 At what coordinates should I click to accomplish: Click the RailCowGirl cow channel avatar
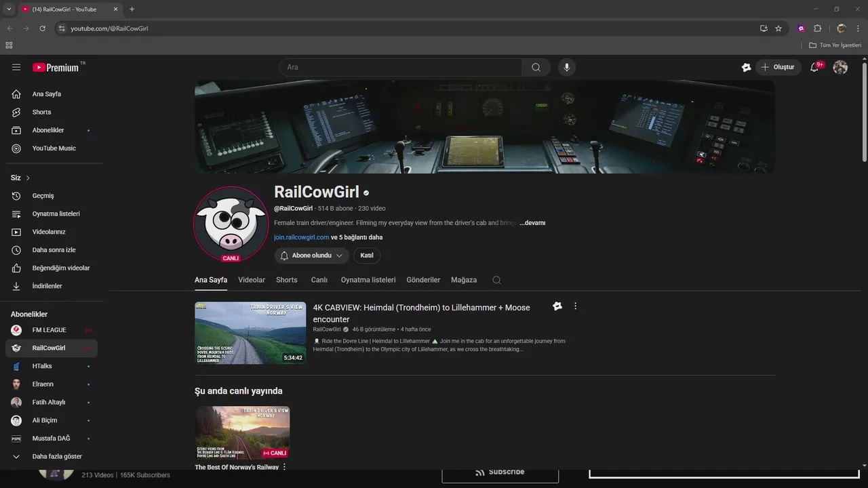click(x=231, y=224)
